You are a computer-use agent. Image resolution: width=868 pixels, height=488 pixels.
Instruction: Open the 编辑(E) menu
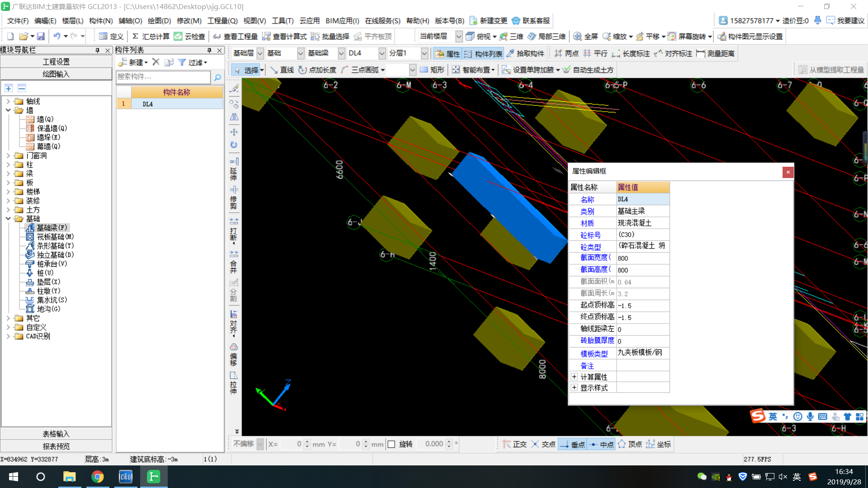tap(45, 21)
